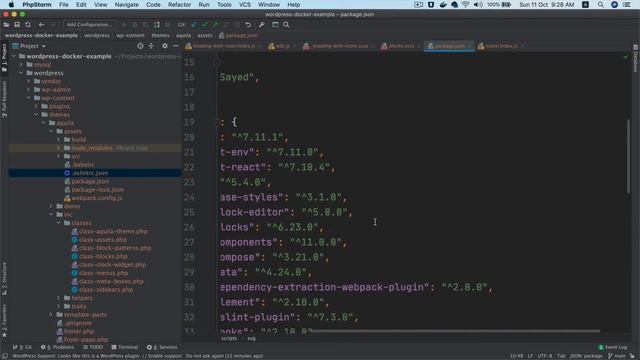Open Settings via the wrench icon
Image resolution: width=640 pixels, height=360 pixels.
coord(262,25)
